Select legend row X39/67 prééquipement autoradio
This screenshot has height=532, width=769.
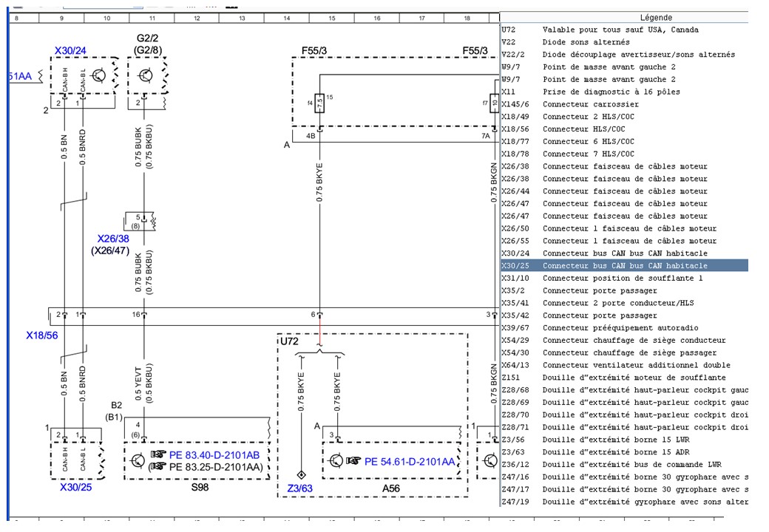tap(624, 328)
